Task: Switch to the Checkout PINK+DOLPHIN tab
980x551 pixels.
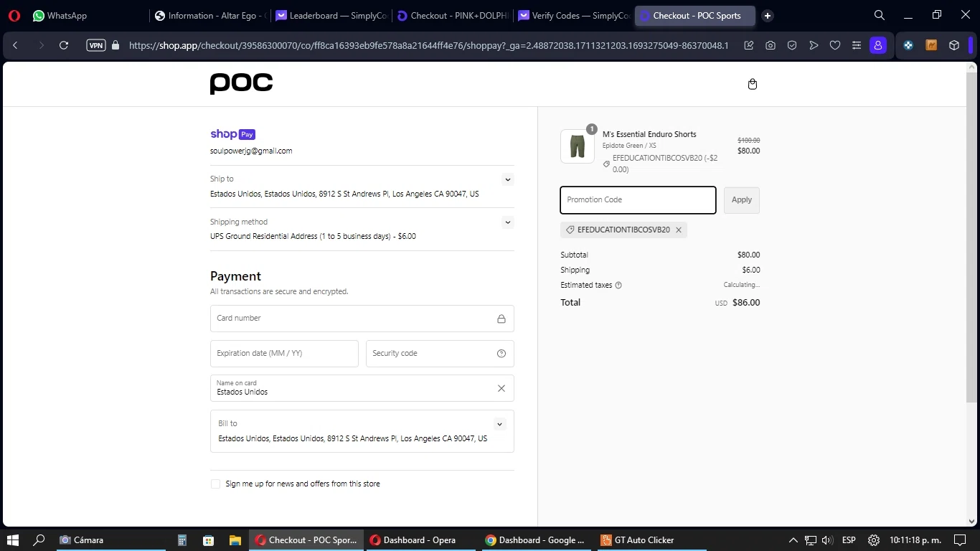Action: click(453, 16)
